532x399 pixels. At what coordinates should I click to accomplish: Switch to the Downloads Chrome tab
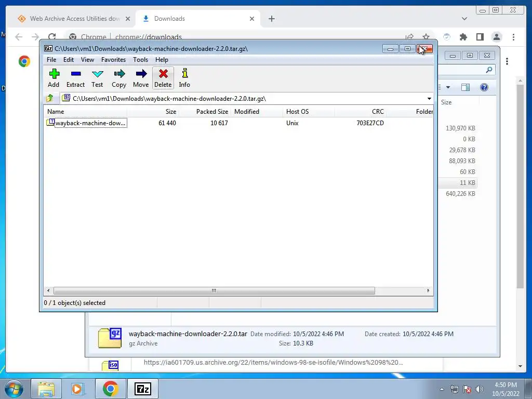[x=198, y=19]
